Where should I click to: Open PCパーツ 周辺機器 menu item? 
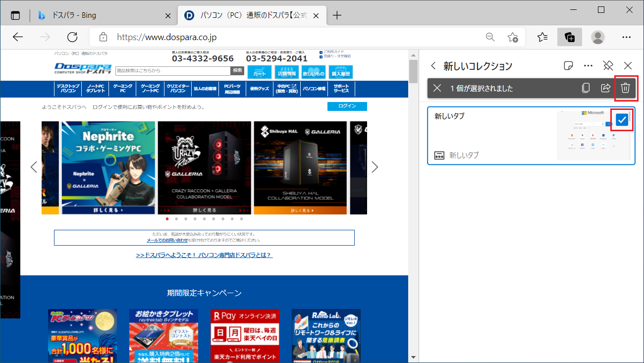[232, 89]
